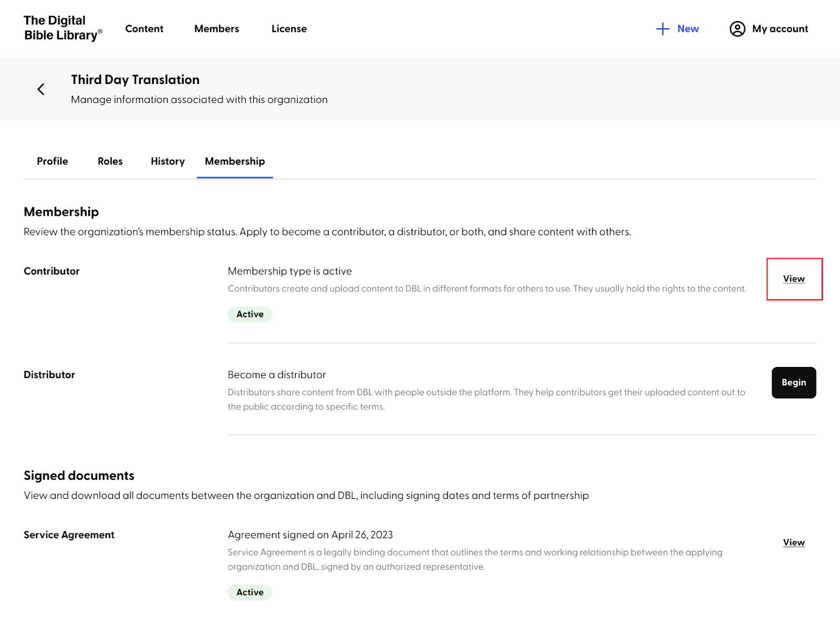The image size is (840, 631).
Task: Click the Distributor row label
Action: click(49, 375)
